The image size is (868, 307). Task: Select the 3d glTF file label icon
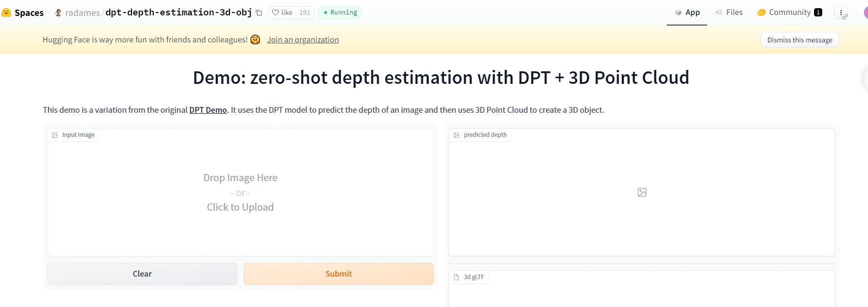click(457, 277)
